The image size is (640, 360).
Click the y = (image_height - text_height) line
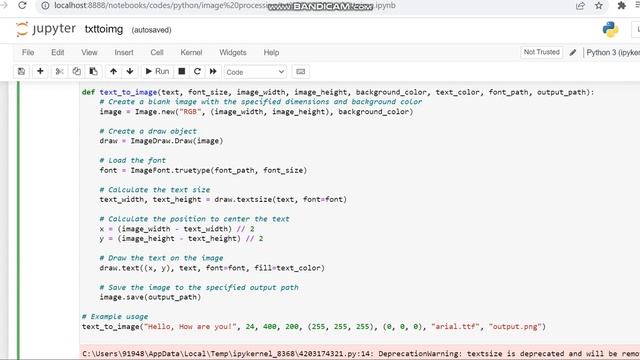tap(181, 239)
